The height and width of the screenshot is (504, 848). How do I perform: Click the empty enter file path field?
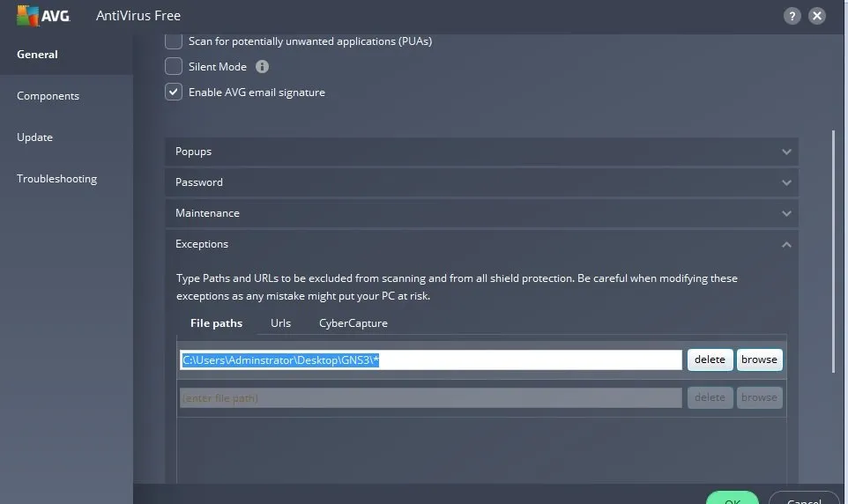click(431, 398)
